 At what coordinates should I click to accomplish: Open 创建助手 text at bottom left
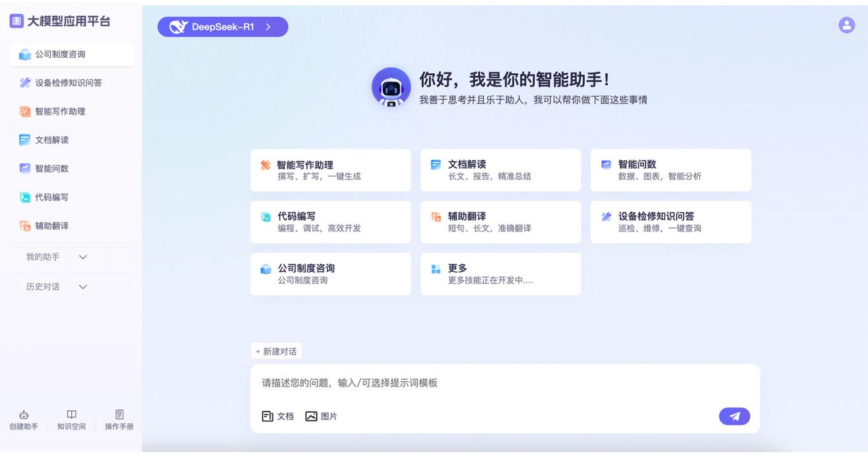point(24,427)
